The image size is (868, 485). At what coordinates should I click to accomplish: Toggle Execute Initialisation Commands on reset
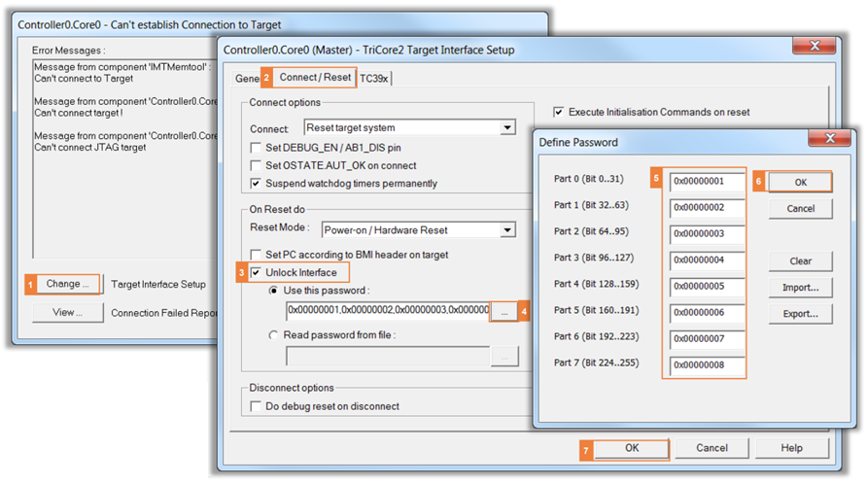559,112
